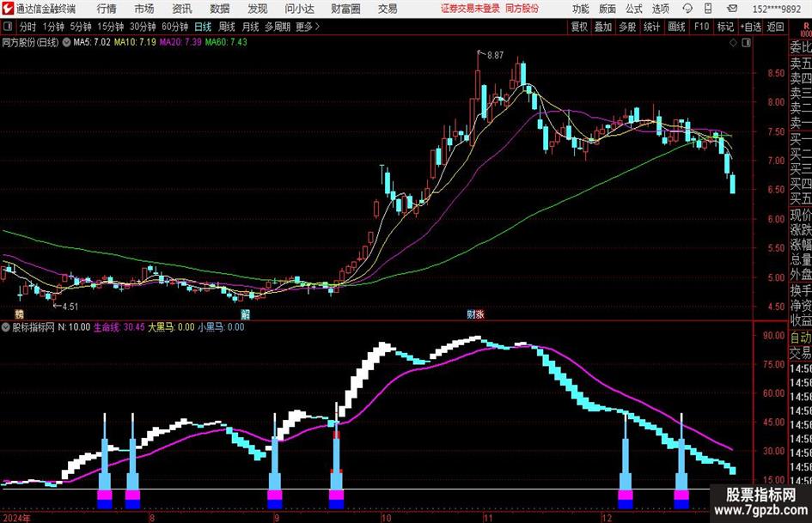The height and width of the screenshot is (523, 812).
Task: Click the 8.87 high price label
Action: point(495,56)
